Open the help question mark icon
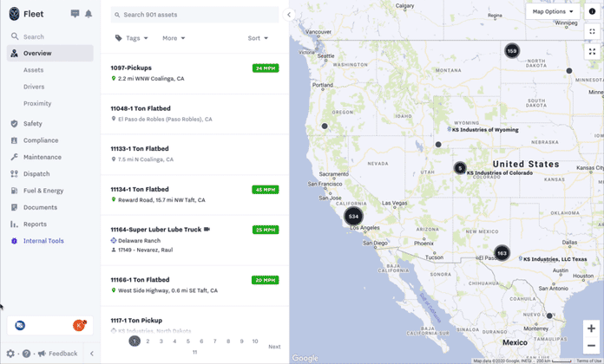Viewport: 604px width, 364px height. pos(26,354)
